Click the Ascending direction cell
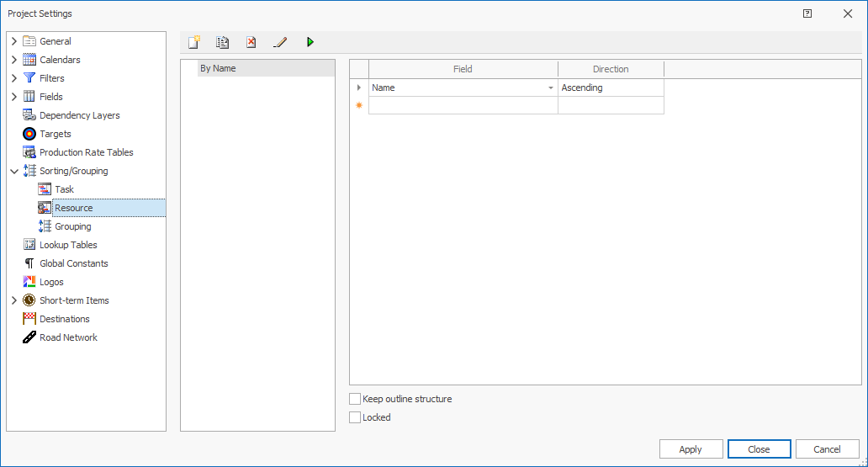Screen dimensions: 868x467 click(x=610, y=88)
